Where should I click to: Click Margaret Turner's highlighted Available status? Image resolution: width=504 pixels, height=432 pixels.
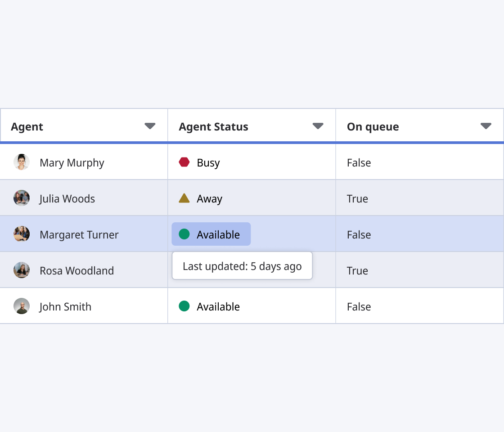[211, 234]
